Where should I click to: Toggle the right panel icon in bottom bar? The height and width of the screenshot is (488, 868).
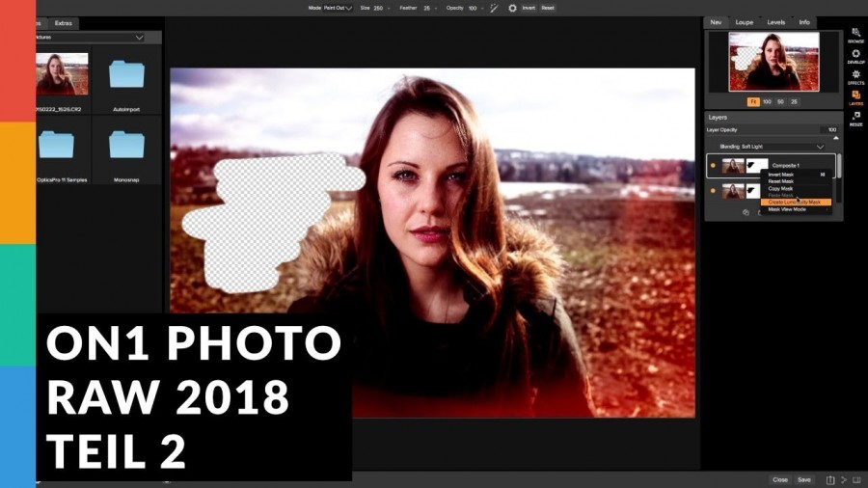857,479
